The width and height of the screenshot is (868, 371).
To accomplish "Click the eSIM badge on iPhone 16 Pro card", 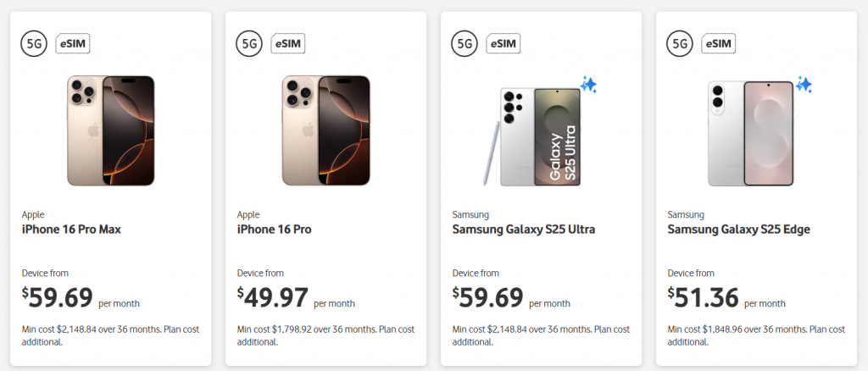I will (x=288, y=44).
